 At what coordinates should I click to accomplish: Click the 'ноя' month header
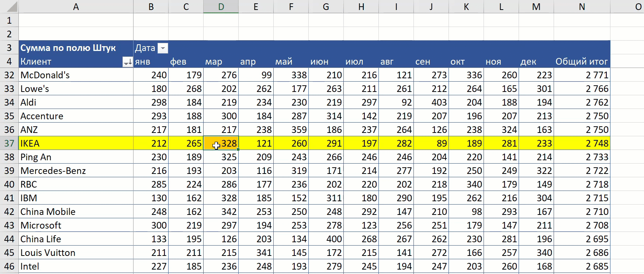[x=501, y=61]
